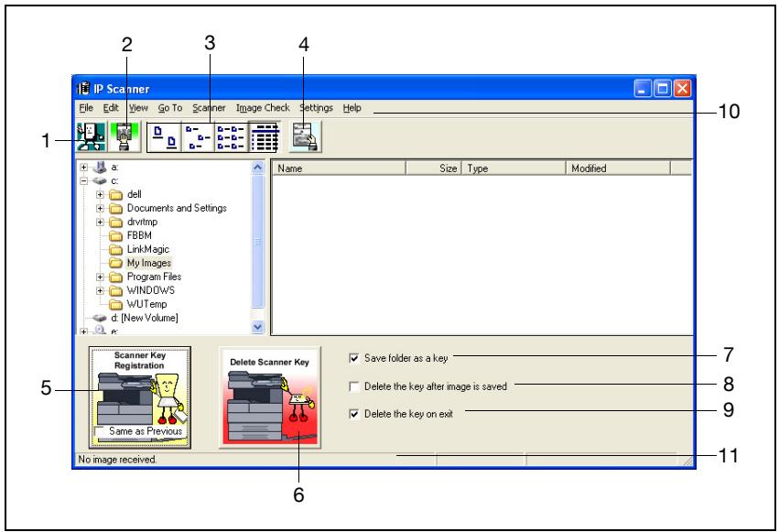This screenshot has height=532, width=779.
Task: Expand the a: drive node
Action: 84,168
